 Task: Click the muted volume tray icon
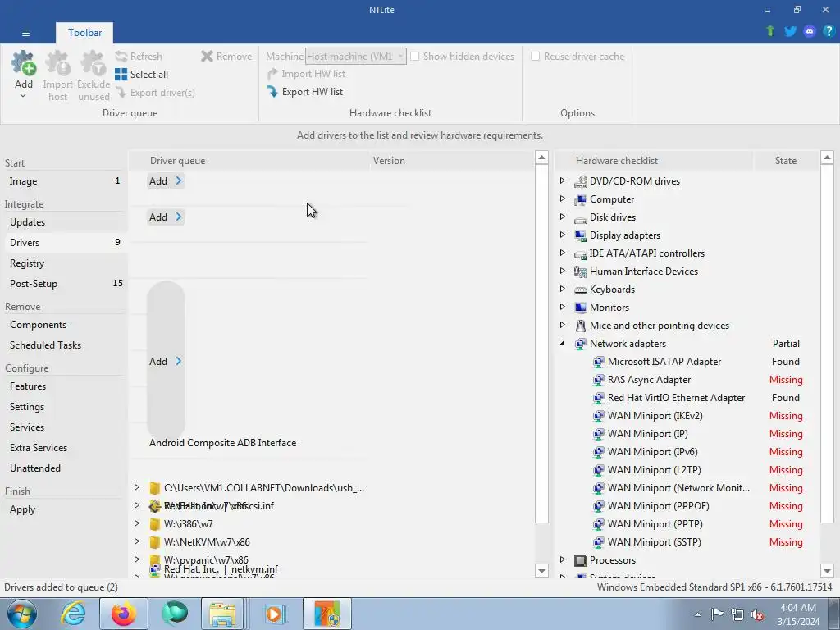coord(757,615)
